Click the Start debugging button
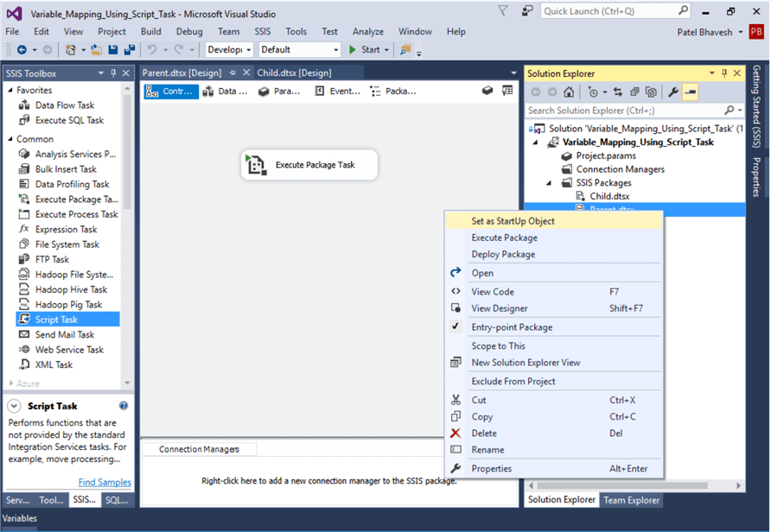Viewport: 771px width, 532px height. point(365,49)
